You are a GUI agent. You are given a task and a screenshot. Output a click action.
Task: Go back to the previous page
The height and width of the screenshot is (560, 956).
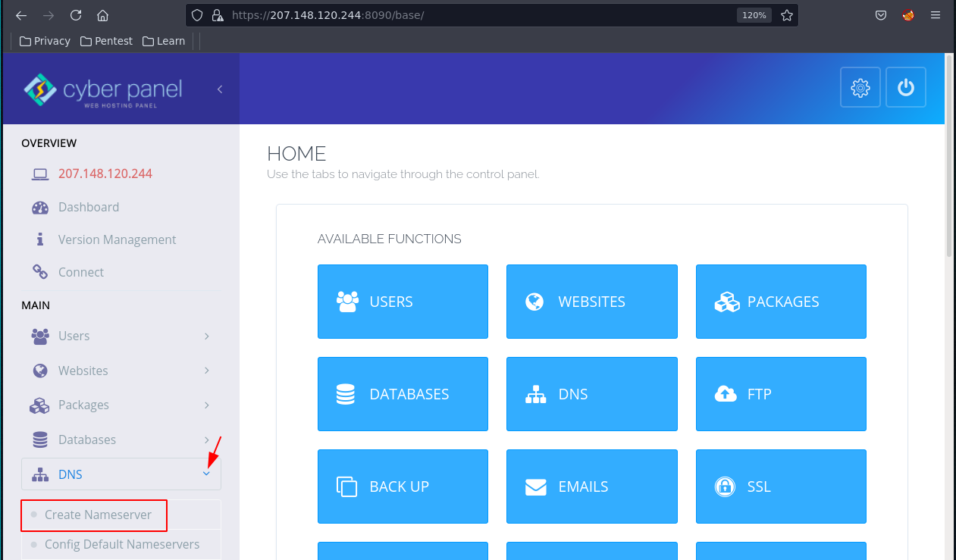pyautogui.click(x=21, y=15)
